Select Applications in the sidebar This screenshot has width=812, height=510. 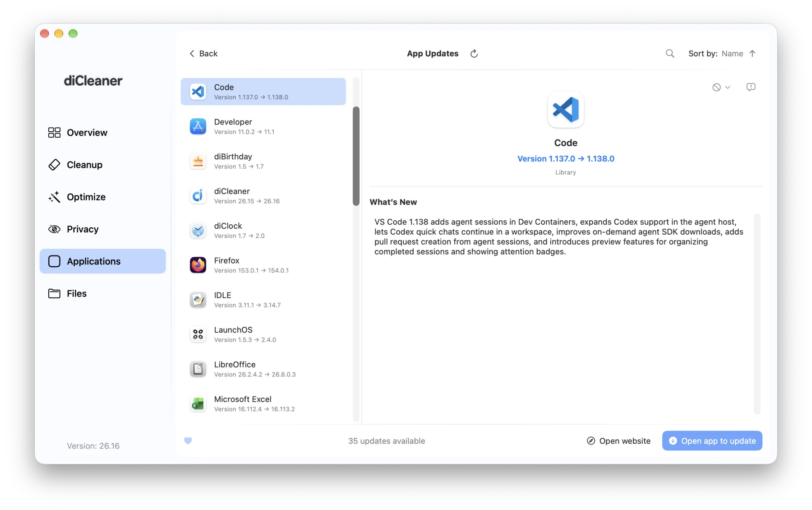point(103,261)
